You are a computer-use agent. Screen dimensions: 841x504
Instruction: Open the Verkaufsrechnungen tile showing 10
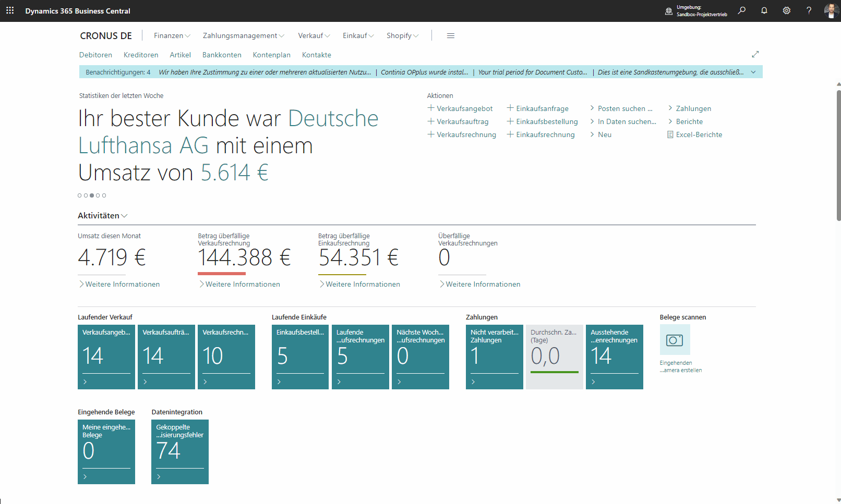pos(226,357)
